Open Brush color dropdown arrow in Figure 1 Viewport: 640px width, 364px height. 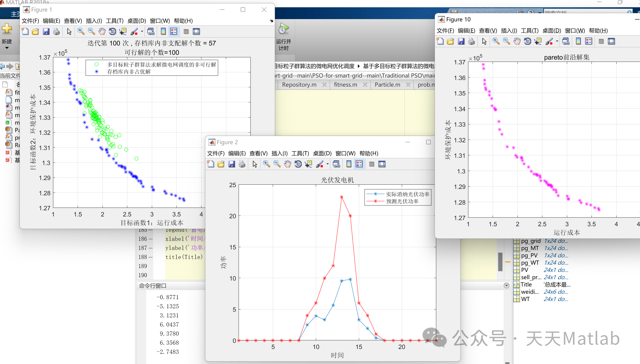[142, 32]
